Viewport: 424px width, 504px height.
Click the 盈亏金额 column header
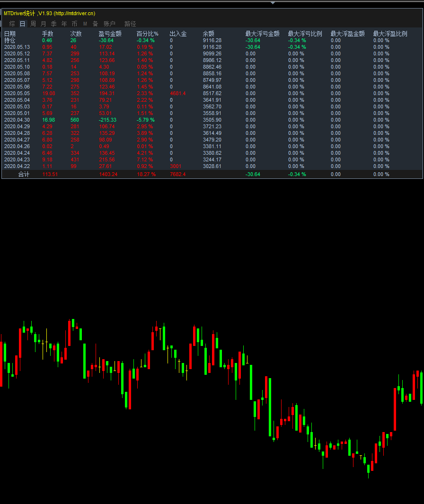(x=110, y=34)
